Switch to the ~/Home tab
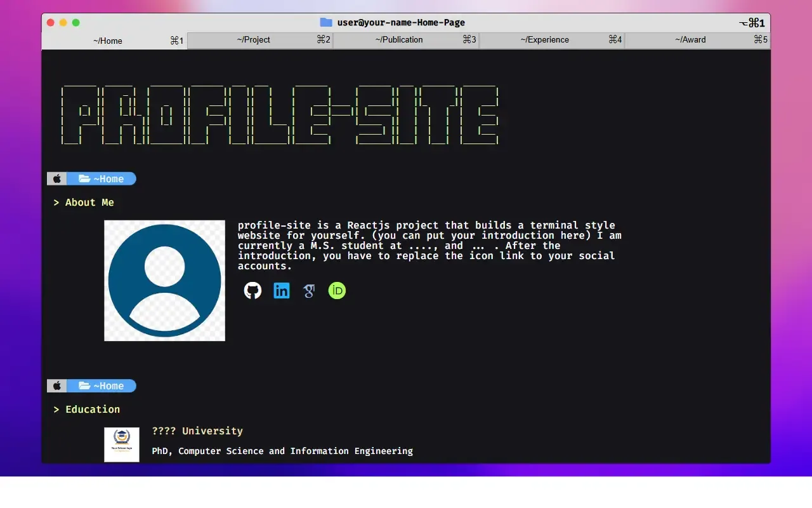Viewport: 812px width, 508px height. click(114, 41)
